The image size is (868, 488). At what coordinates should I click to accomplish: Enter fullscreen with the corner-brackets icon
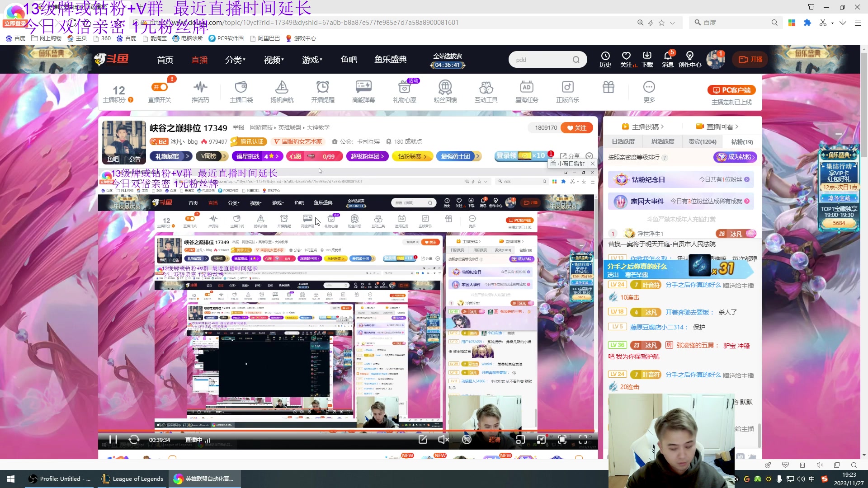point(583,440)
